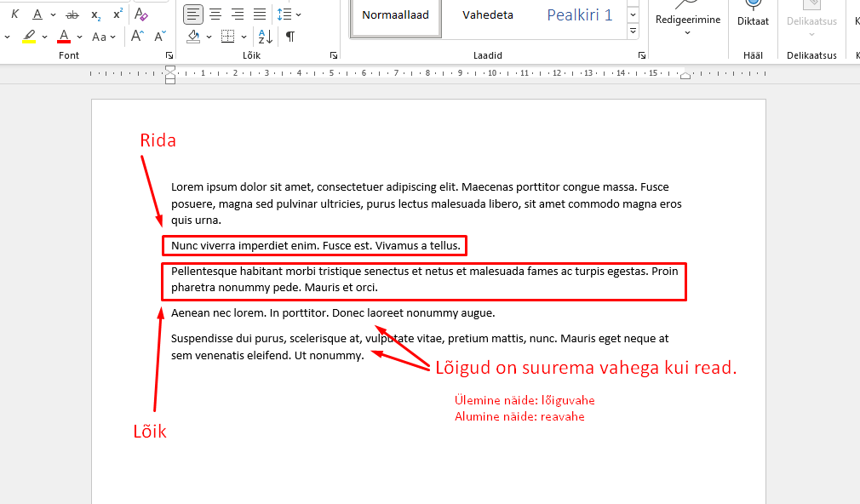Place cursor in 'Aenean nec lorem' line
Image resolution: width=860 pixels, height=504 pixels.
pyautogui.click(x=333, y=313)
